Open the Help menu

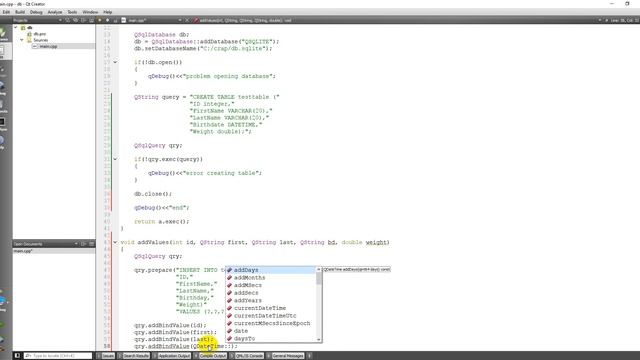coord(107,12)
